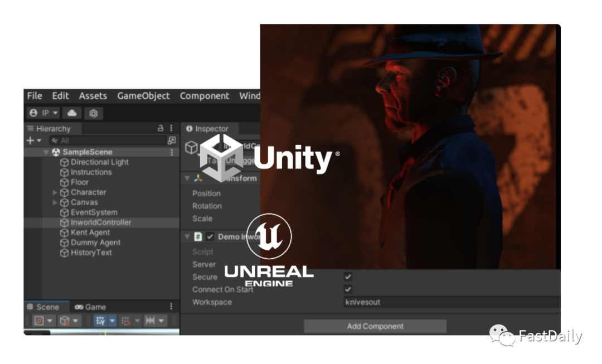
Task: Click the handle rotation cube icon
Action: pos(65,321)
